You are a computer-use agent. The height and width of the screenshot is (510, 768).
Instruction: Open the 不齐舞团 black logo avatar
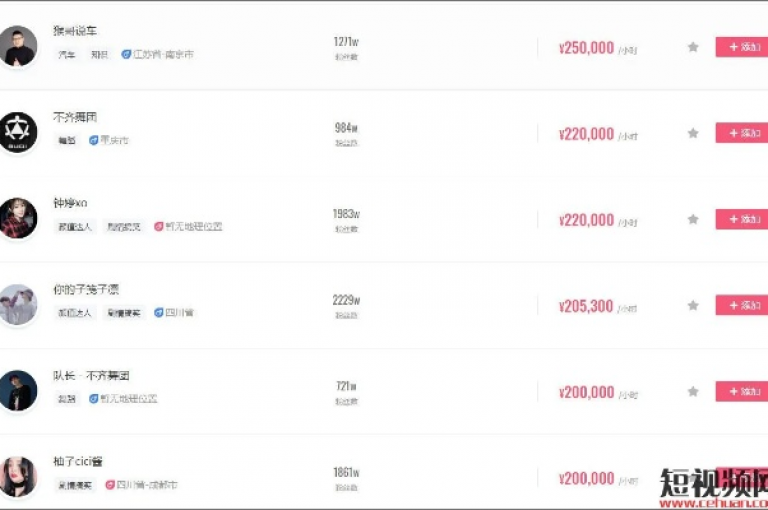pyautogui.click(x=18, y=132)
